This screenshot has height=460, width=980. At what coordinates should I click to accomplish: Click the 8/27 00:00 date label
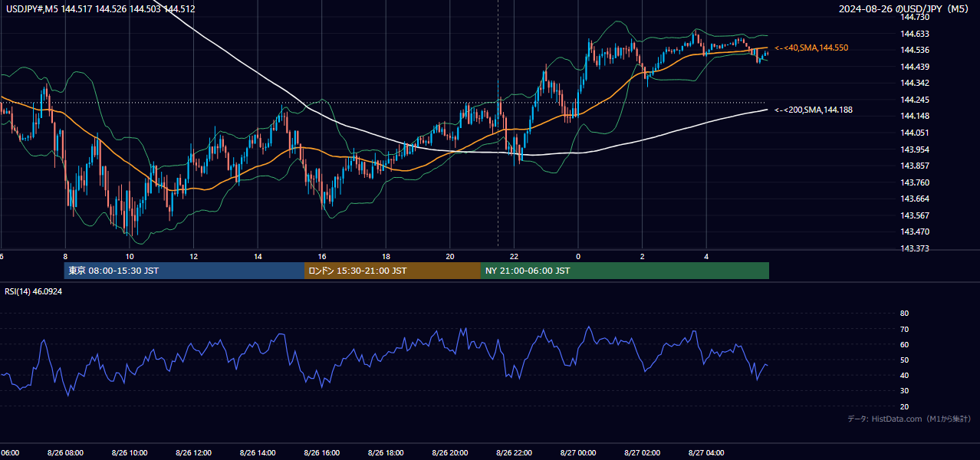click(x=578, y=453)
